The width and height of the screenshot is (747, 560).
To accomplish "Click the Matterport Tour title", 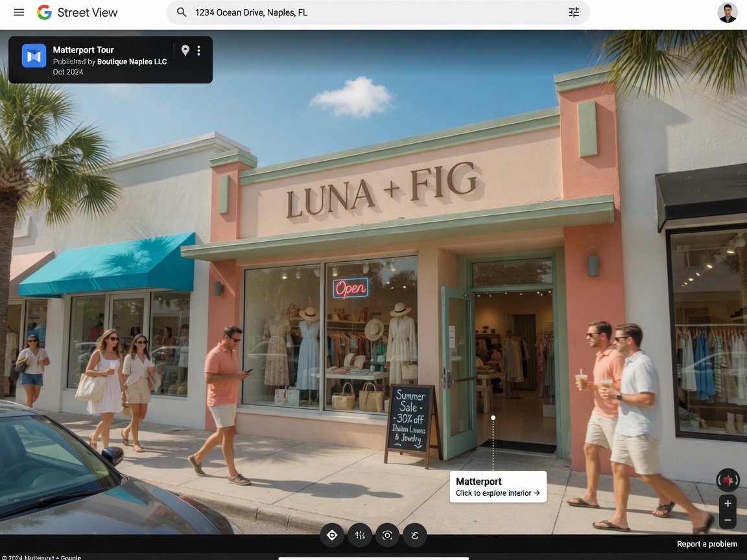I will pyautogui.click(x=84, y=49).
